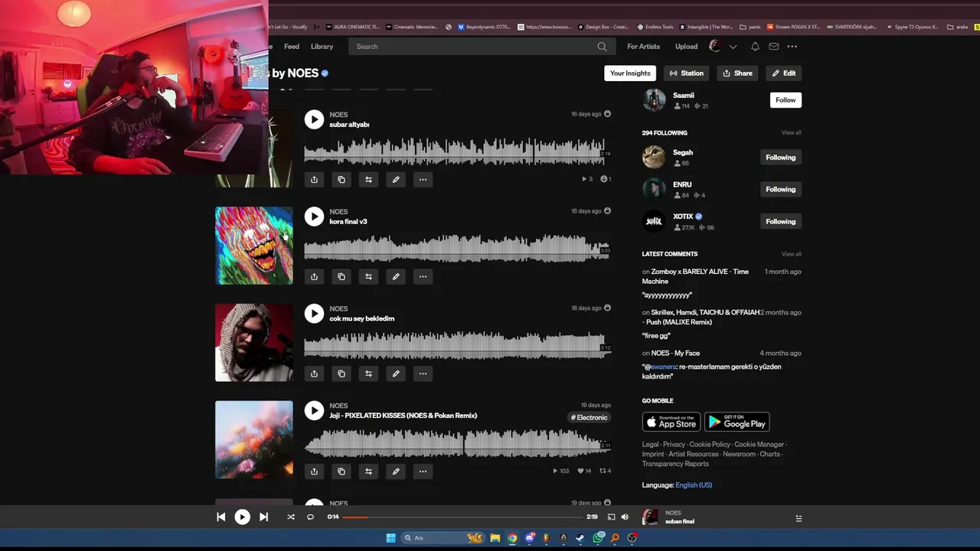
Task: Play the track subar altyabı
Action: point(314,119)
